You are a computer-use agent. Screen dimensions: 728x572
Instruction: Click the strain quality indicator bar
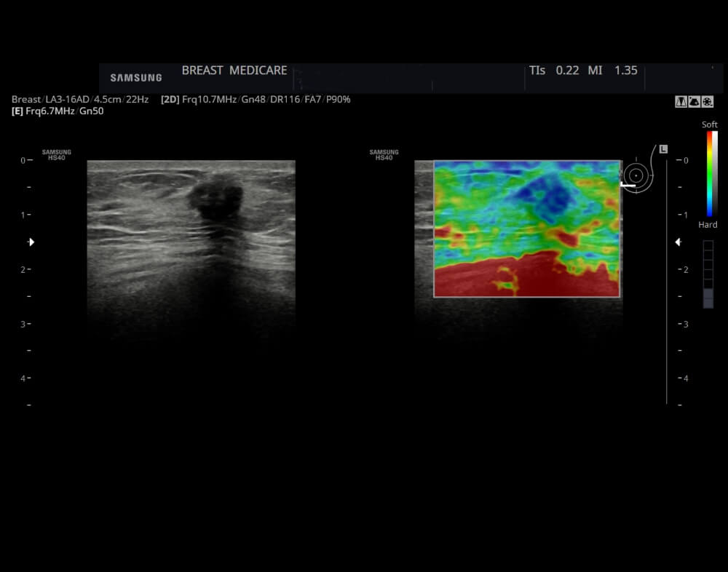pyautogui.click(x=708, y=274)
